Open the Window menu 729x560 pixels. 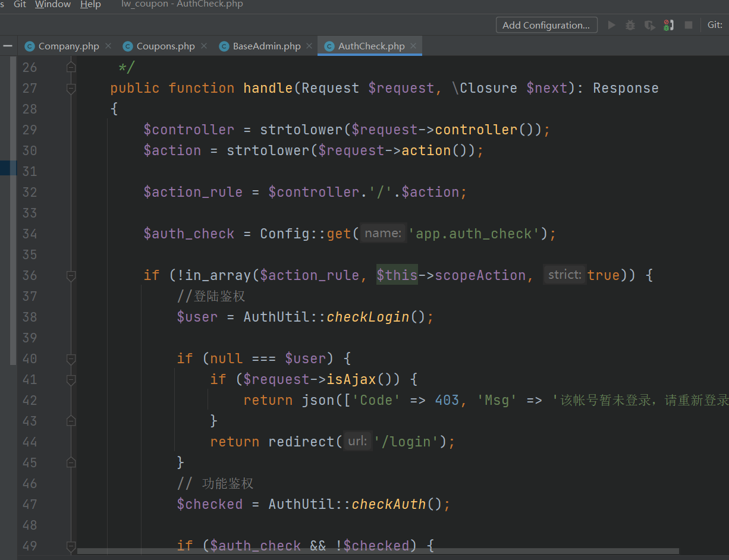pyautogui.click(x=53, y=4)
